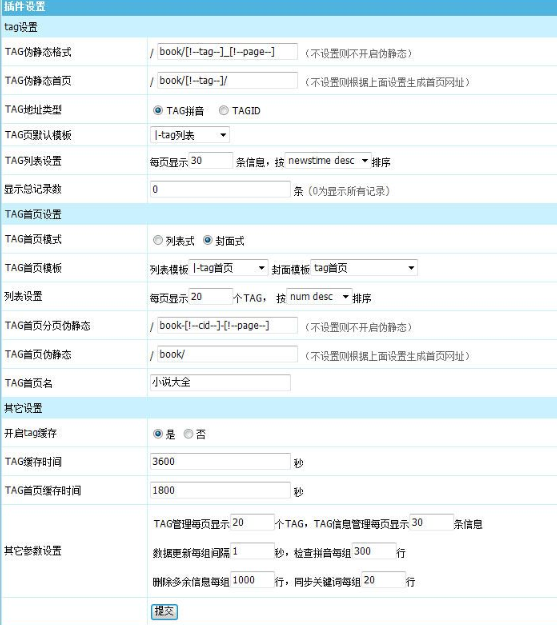This screenshot has height=625, width=557.
Task: Click the 提交 submit button
Action: click(164, 611)
